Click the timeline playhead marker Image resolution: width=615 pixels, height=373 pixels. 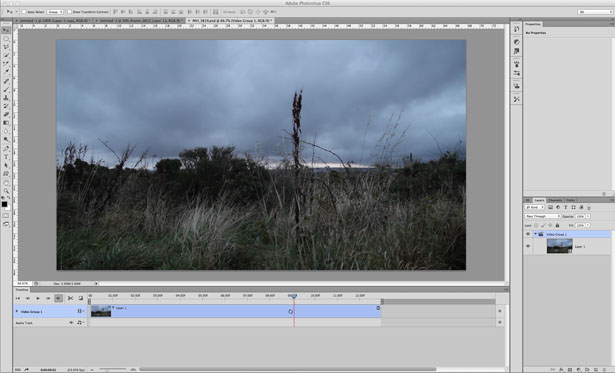tap(294, 296)
